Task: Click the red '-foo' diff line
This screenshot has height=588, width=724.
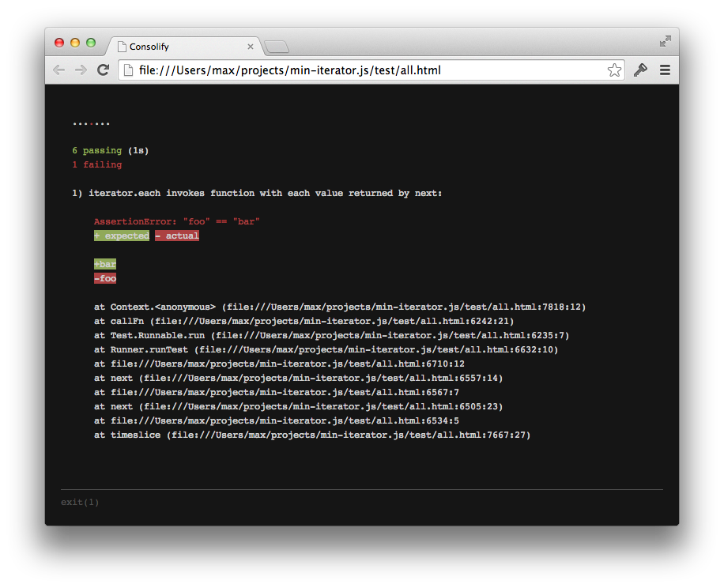Action: pos(105,278)
